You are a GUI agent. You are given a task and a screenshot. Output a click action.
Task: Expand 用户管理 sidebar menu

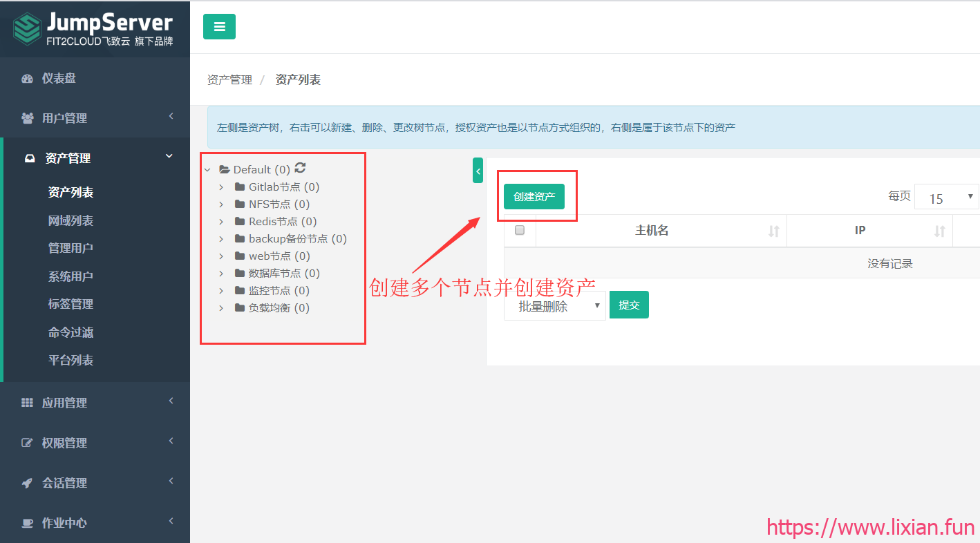click(95, 118)
